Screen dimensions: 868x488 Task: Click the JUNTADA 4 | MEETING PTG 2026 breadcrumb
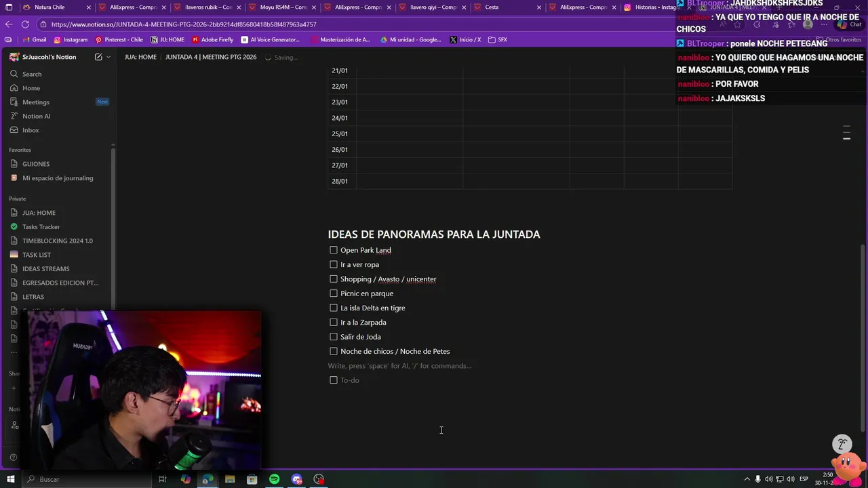[211, 57]
